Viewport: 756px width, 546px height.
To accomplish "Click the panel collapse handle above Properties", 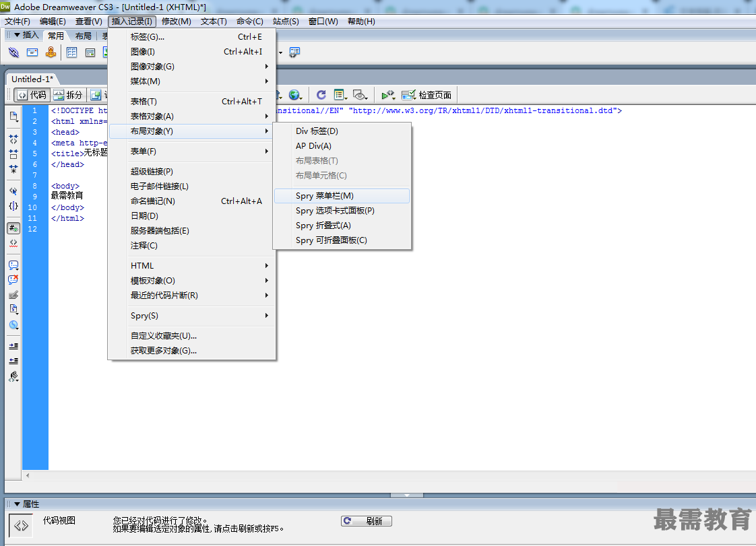I will (406, 496).
